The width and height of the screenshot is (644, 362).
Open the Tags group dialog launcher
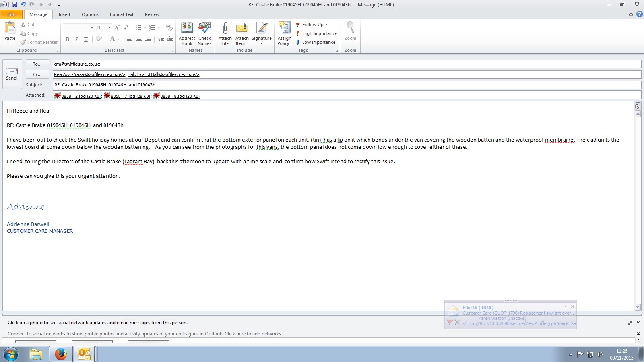point(336,51)
